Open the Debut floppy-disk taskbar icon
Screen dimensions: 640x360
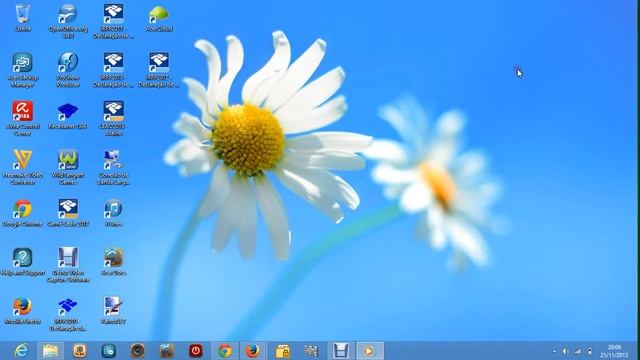(340, 351)
